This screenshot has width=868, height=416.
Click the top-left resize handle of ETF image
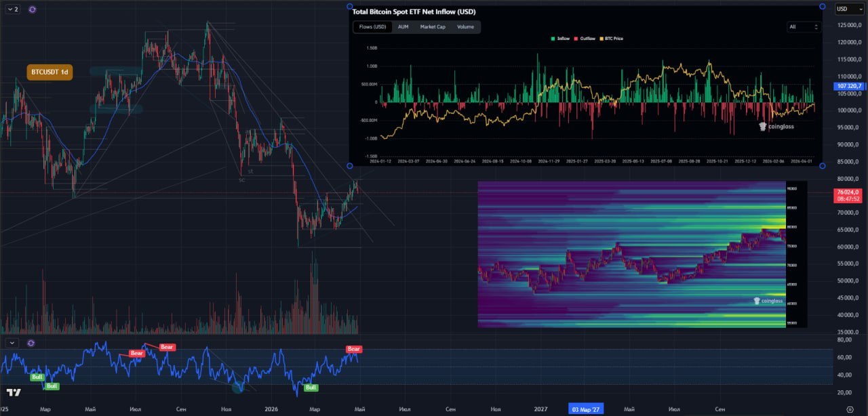pos(349,6)
